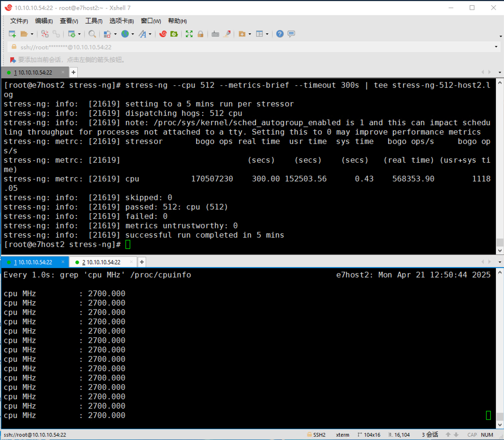Open the 帮助(H) menu
The image size is (504, 440).
click(x=178, y=21)
